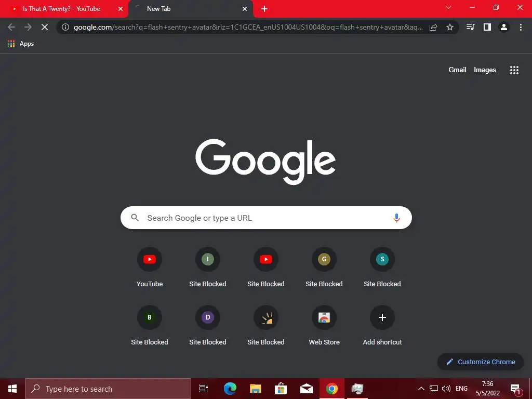Open the Chrome profile avatar menu
The image size is (532, 399).
(504, 27)
